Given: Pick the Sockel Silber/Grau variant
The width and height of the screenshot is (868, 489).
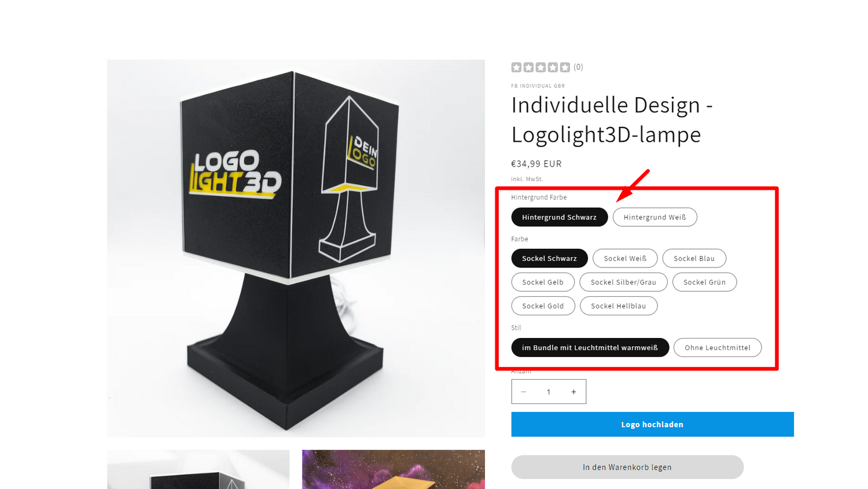Looking at the screenshot, I should pos(623,282).
